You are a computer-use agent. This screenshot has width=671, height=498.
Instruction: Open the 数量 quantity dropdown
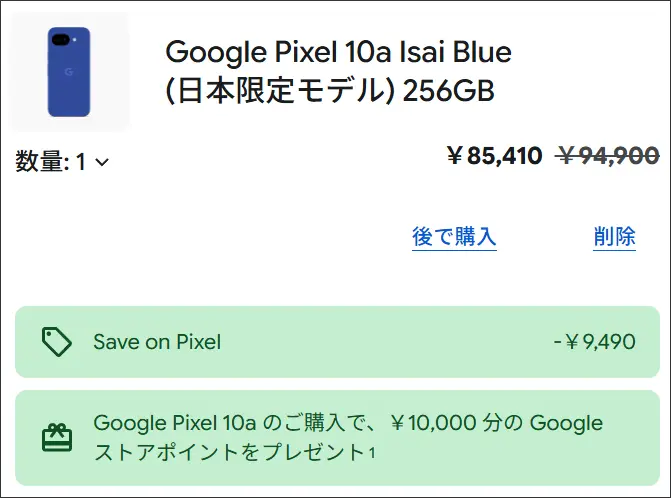(62, 162)
